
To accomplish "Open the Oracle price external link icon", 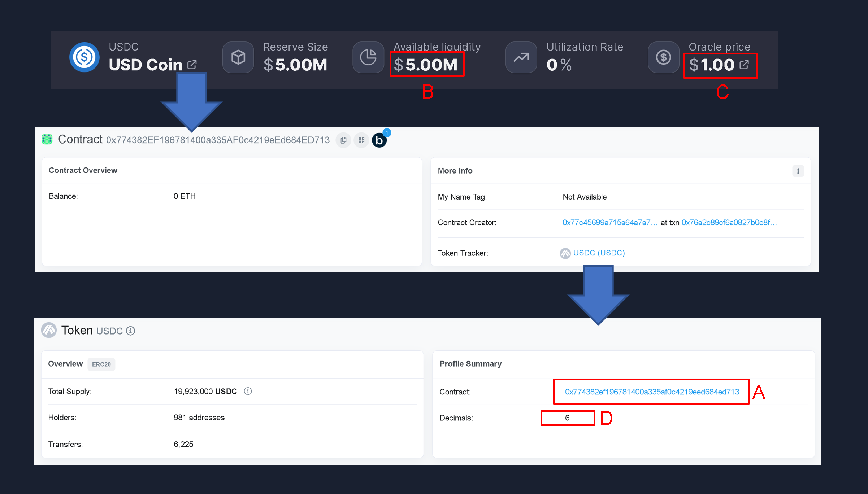I will click(744, 65).
